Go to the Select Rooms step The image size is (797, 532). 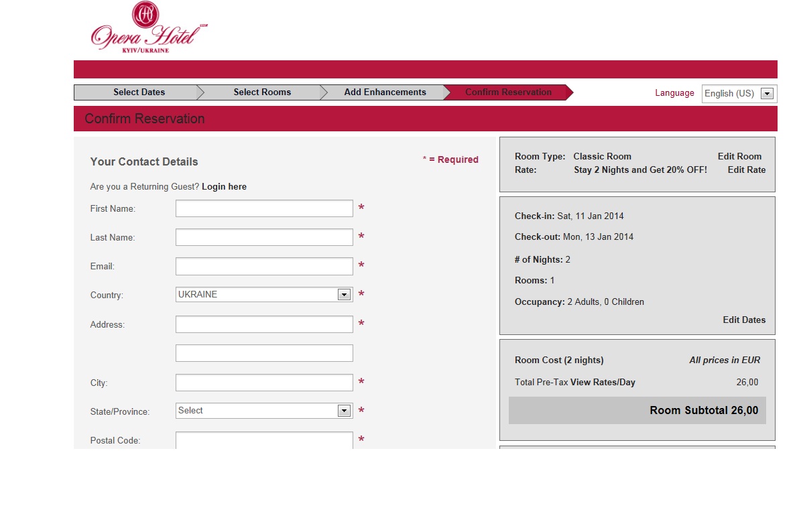pos(262,92)
